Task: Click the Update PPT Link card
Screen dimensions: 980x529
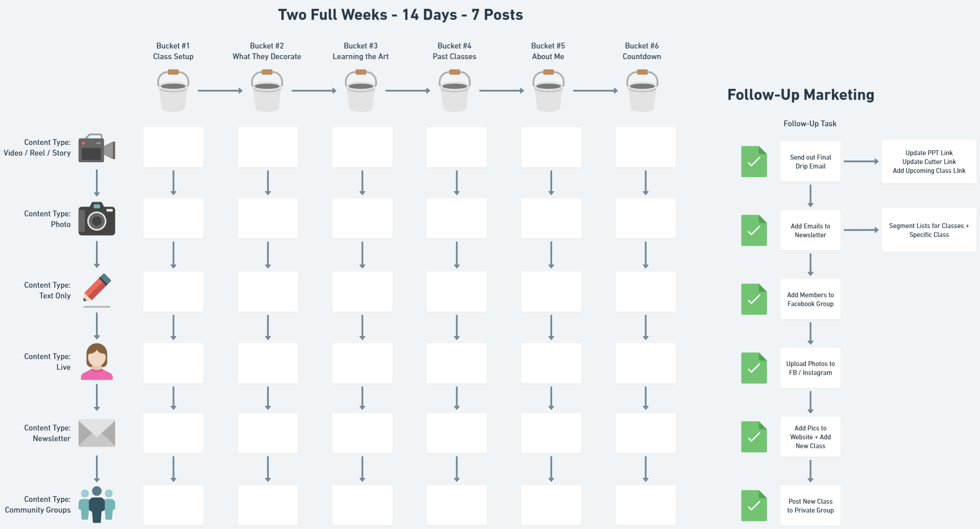Action: (929, 162)
